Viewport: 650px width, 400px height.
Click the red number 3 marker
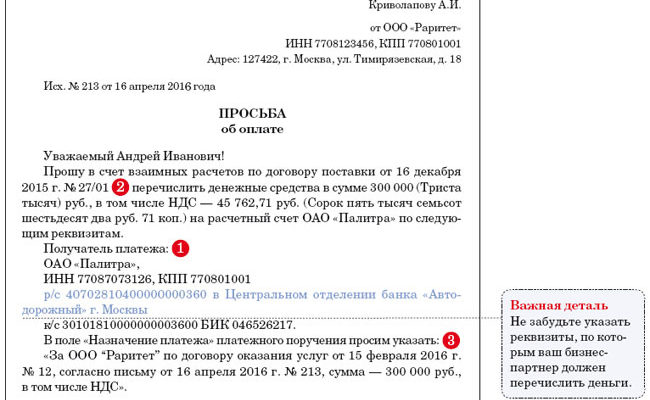click(x=451, y=340)
